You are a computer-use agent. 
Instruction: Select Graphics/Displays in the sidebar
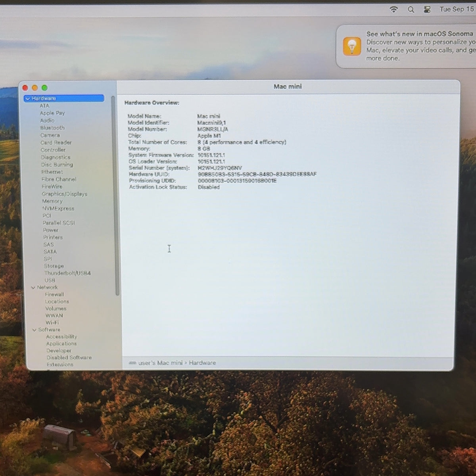65,194
